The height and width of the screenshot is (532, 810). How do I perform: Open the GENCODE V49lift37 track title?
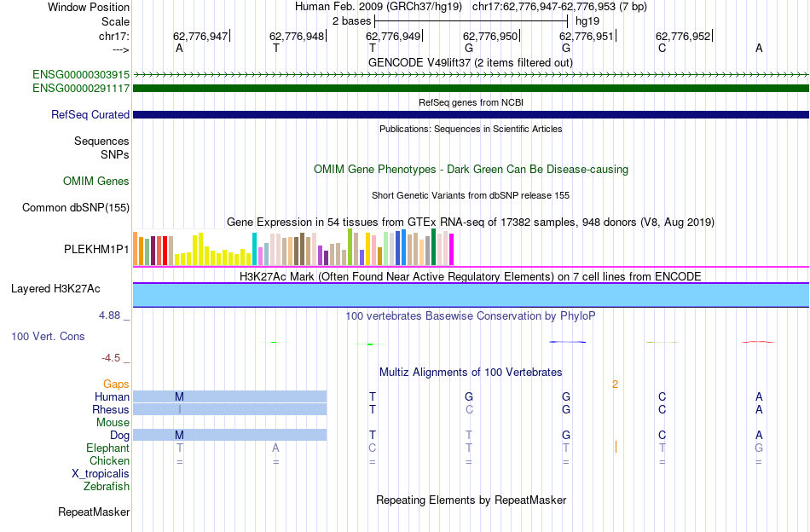[470, 62]
